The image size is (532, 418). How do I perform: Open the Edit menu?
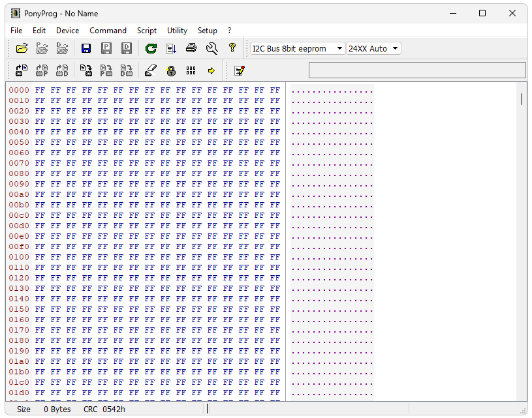click(x=39, y=31)
